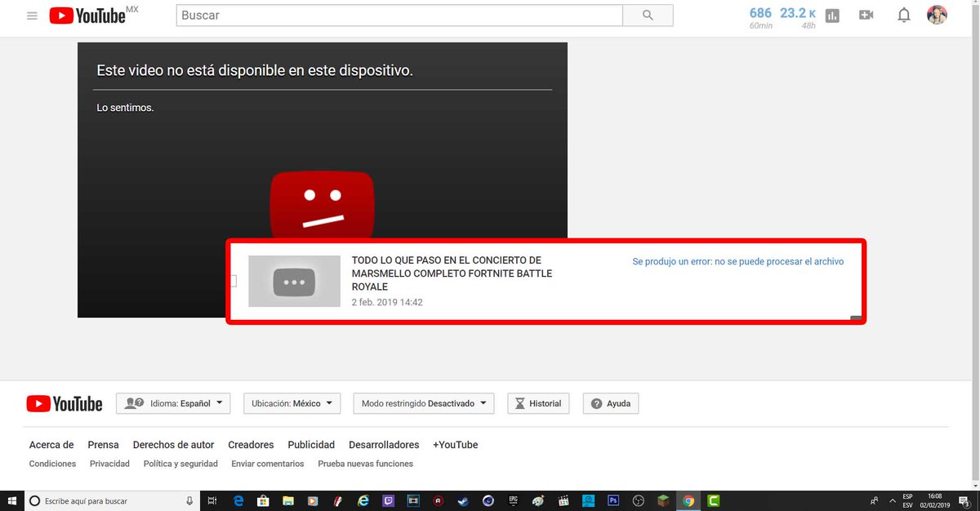
Task: Open the YouTube hamburger guide menu
Action: (32, 16)
